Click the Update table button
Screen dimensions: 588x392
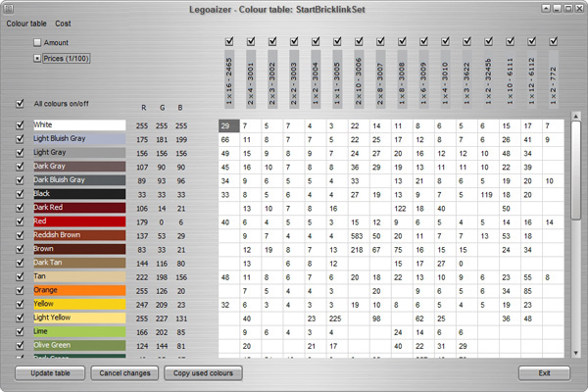[50, 373]
